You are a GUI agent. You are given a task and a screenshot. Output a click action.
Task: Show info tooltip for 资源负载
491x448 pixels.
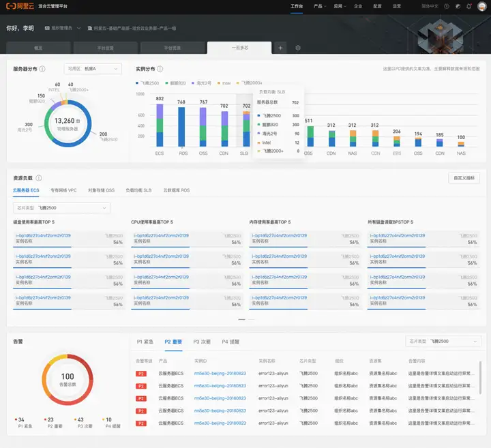(39, 178)
